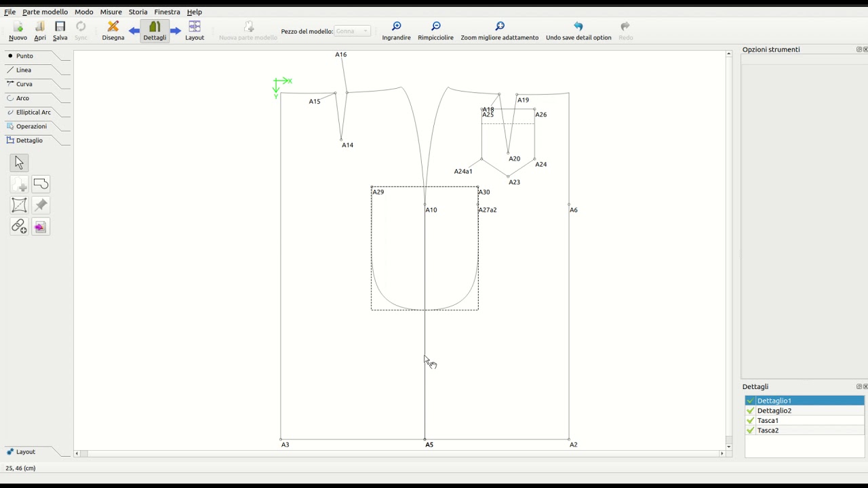Expand the Operazioni tool group

click(37, 126)
